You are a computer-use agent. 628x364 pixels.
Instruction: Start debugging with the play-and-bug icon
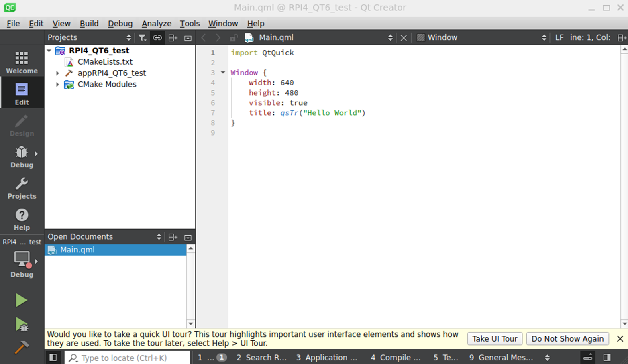coord(21,324)
